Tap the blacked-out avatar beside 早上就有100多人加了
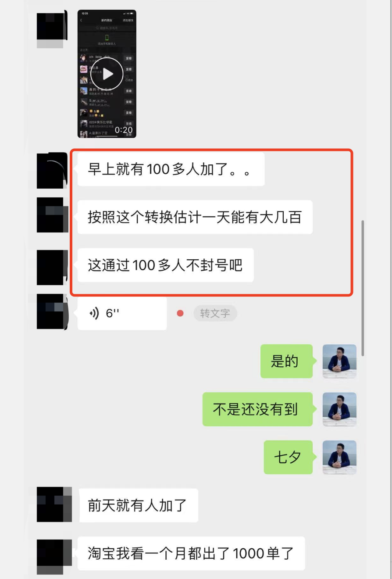Viewport: 392px width, 579px height. click(52, 170)
